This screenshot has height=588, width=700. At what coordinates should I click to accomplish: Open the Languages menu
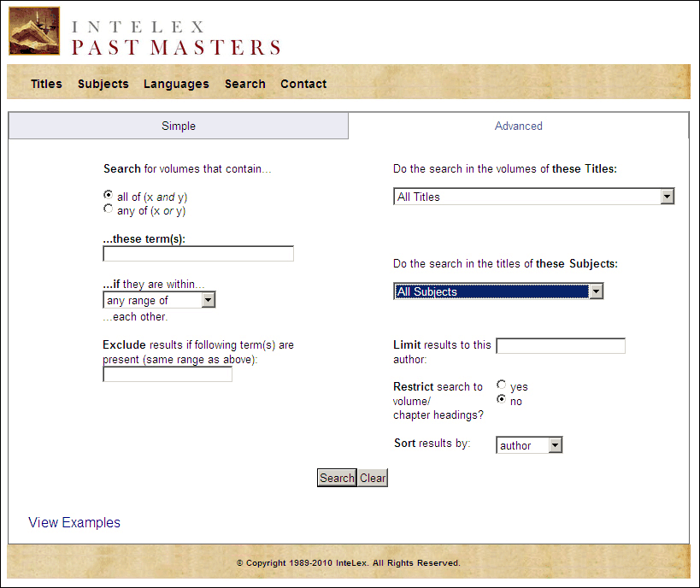(x=176, y=83)
